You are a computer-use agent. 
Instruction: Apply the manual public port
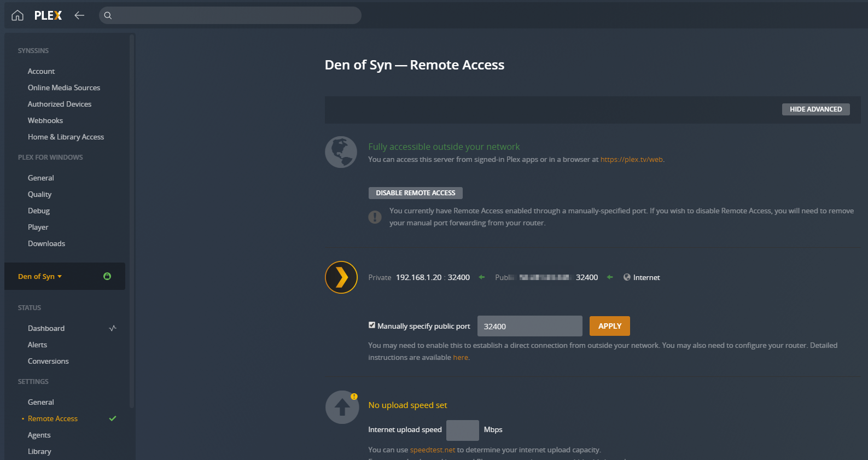(x=610, y=326)
